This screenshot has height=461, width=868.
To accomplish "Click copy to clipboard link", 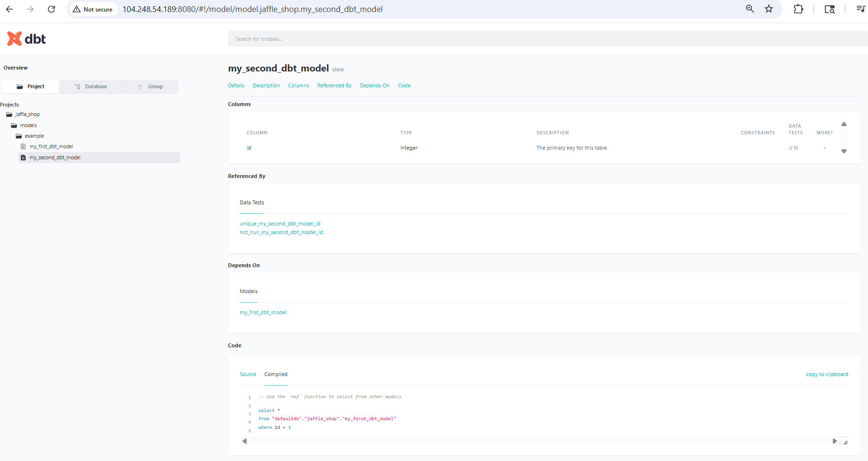I will pos(827,374).
